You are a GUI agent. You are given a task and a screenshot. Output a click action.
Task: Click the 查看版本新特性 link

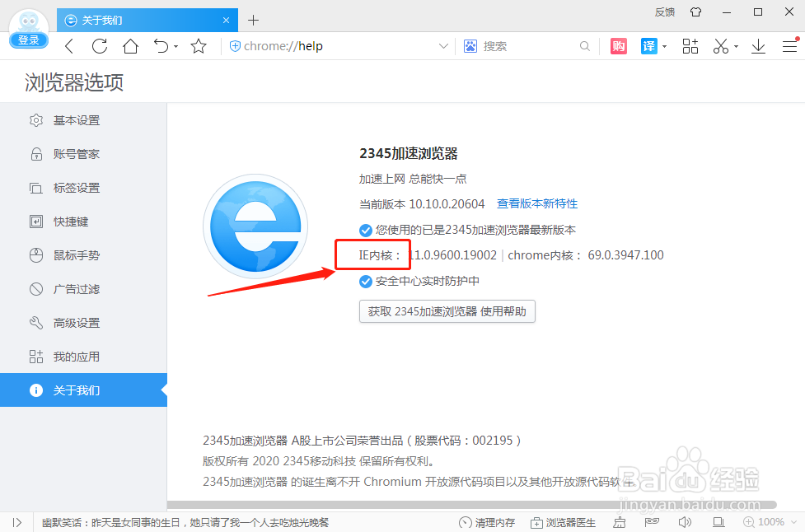coord(537,203)
